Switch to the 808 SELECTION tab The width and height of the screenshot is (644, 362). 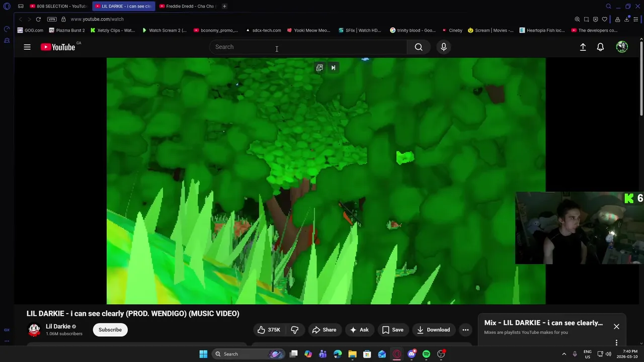point(57,6)
